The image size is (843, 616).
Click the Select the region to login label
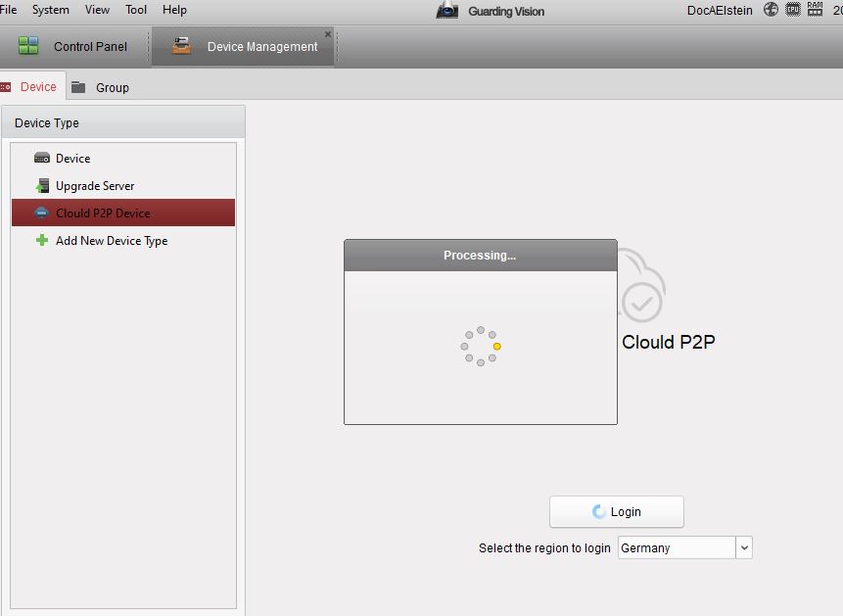(x=544, y=548)
